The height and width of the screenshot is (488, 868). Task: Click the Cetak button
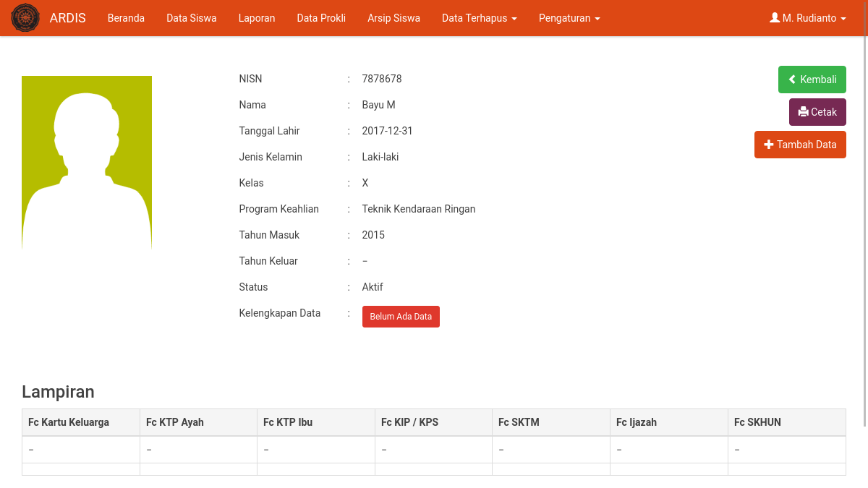coord(817,112)
